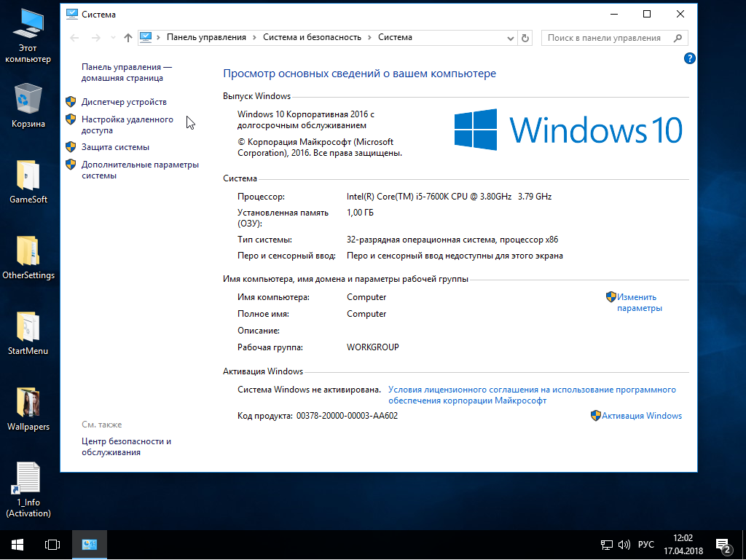Refresh the Control Panel address bar
The height and width of the screenshot is (560, 746).
coord(525,38)
